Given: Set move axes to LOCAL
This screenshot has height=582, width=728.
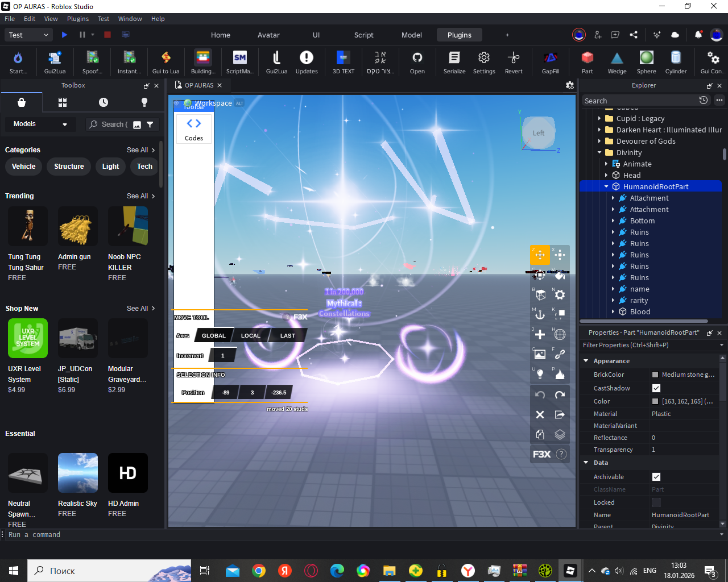Looking at the screenshot, I should 250,335.
